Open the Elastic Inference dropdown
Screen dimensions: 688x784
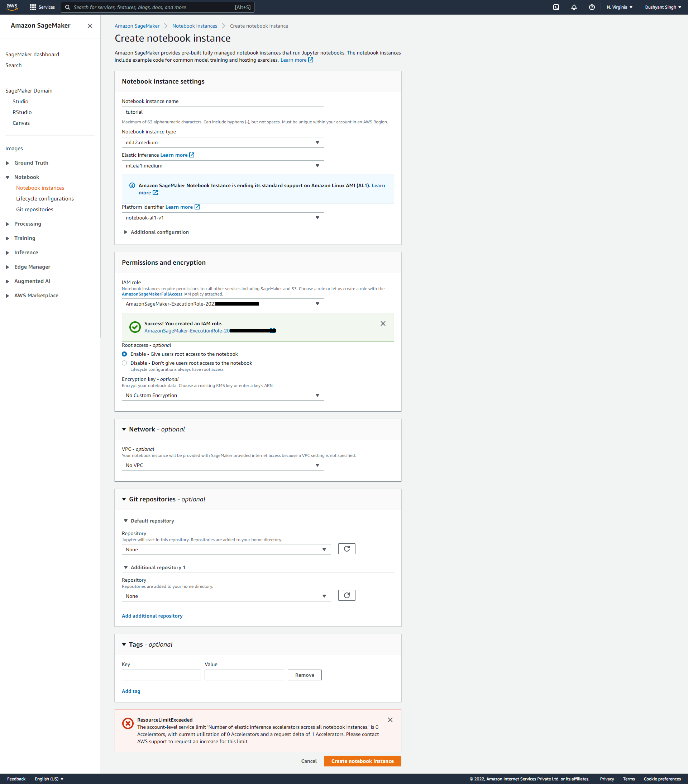223,166
